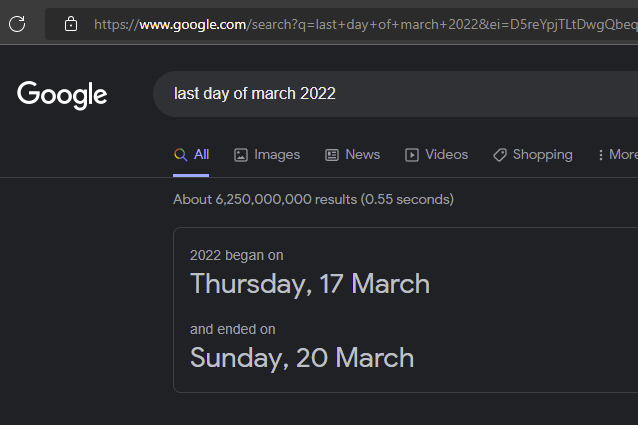The width and height of the screenshot is (638, 425).
Task: Click the News tab newspaper icon
Action: click(332, 155)
